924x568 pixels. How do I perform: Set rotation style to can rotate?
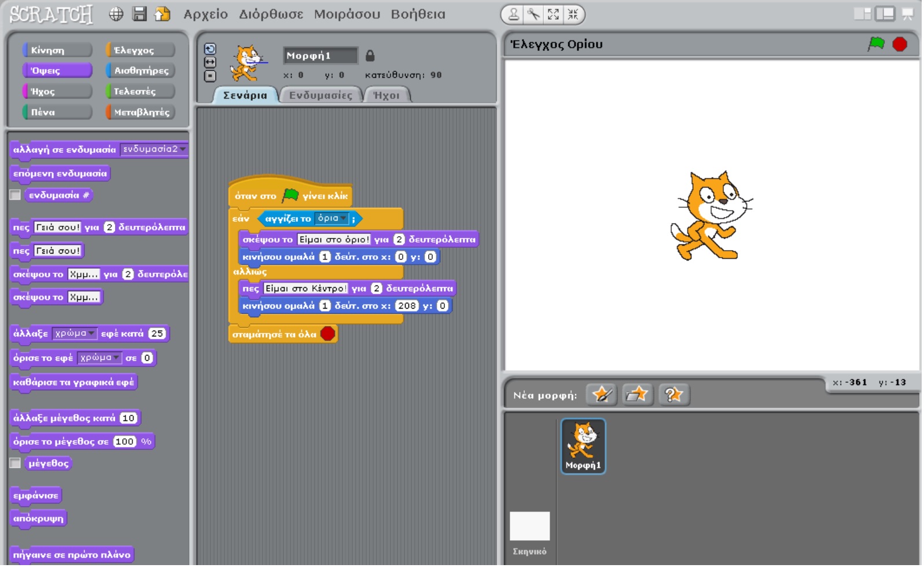(210, 49)
